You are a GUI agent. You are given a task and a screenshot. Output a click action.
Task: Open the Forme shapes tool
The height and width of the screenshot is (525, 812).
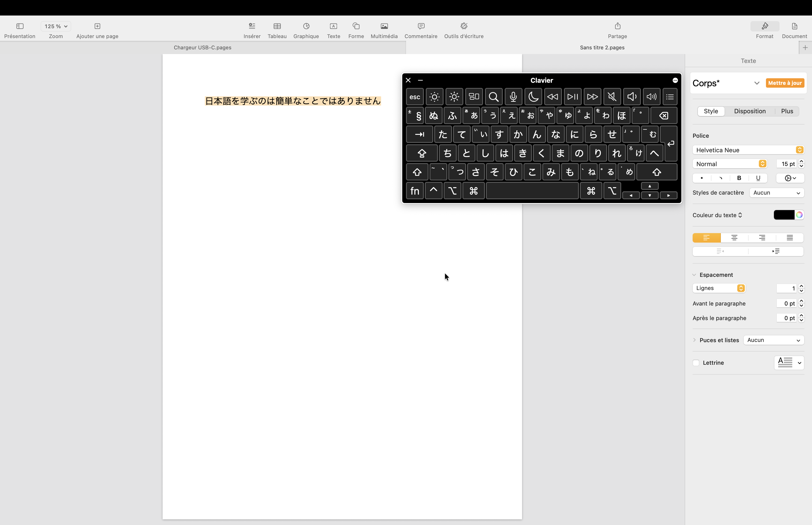click(x=356, y=26)
